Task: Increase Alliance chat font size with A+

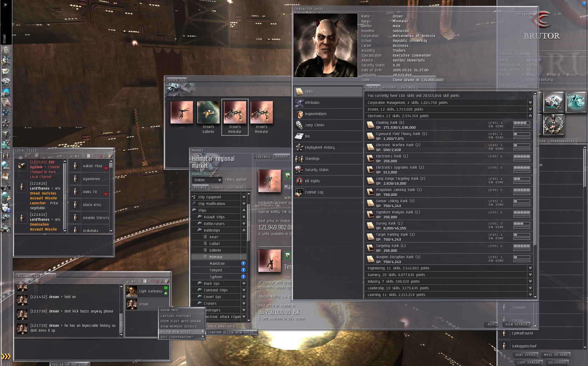Action: [133, 282]
